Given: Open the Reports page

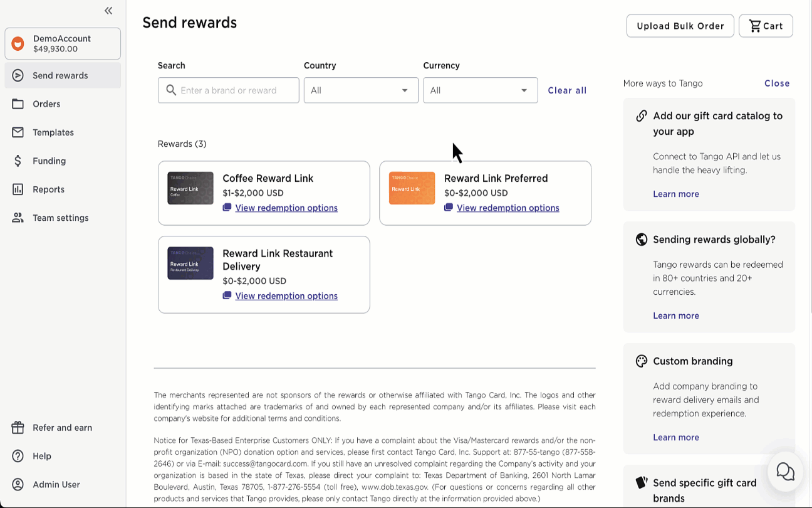Looking at the screenshot, I should (63, 189).
